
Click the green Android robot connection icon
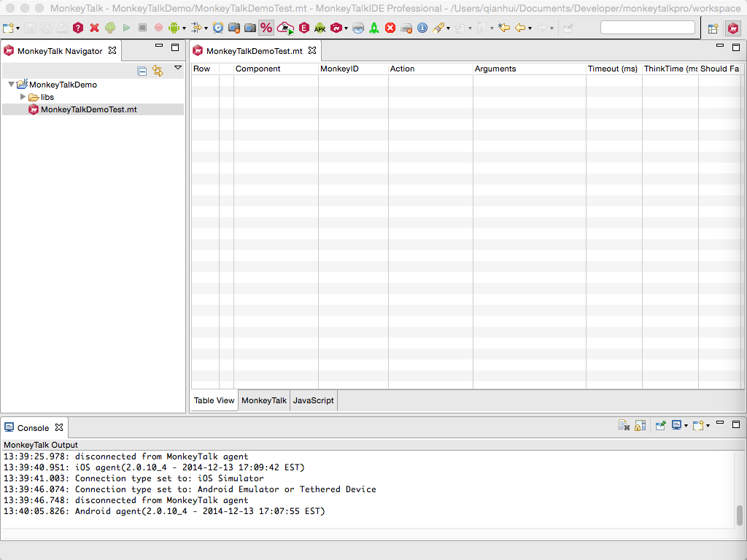174,28
